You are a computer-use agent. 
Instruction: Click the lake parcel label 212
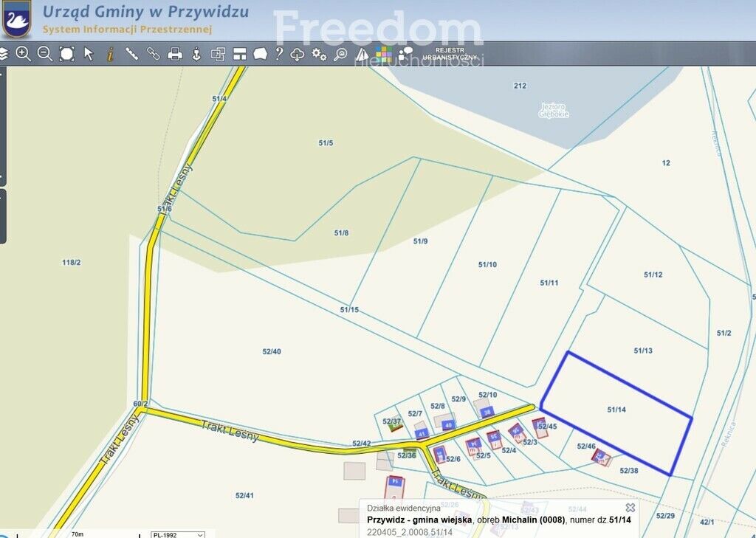click(520, 86)
